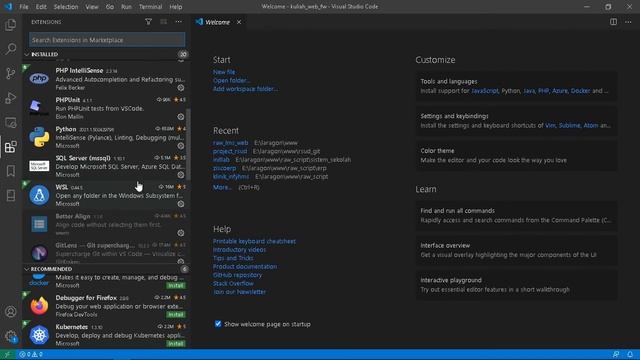Open the Accounts menu icon
Viewport: 640px width, 360px height.
tap(11, 312)
